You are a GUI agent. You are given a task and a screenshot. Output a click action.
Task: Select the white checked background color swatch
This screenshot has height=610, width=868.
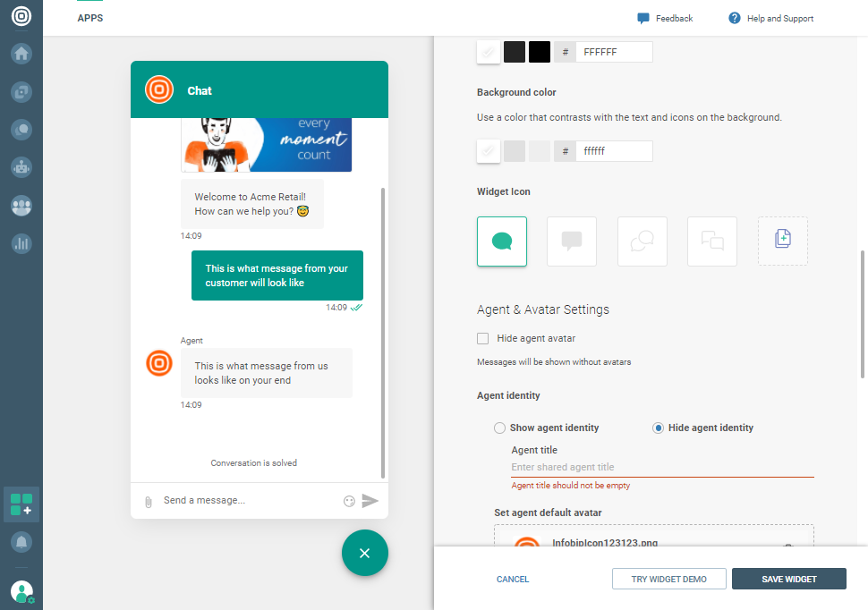489,151
